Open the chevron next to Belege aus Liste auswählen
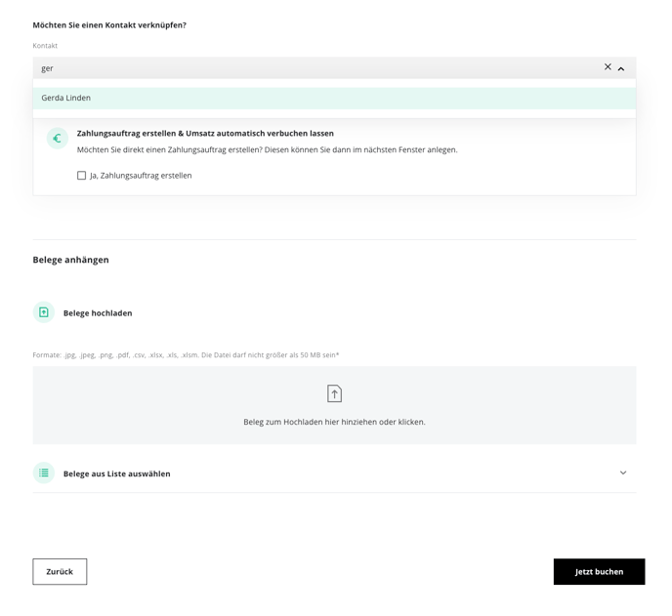Image resolution: width=672 pixels, height=616 pixels. [623, 472]
